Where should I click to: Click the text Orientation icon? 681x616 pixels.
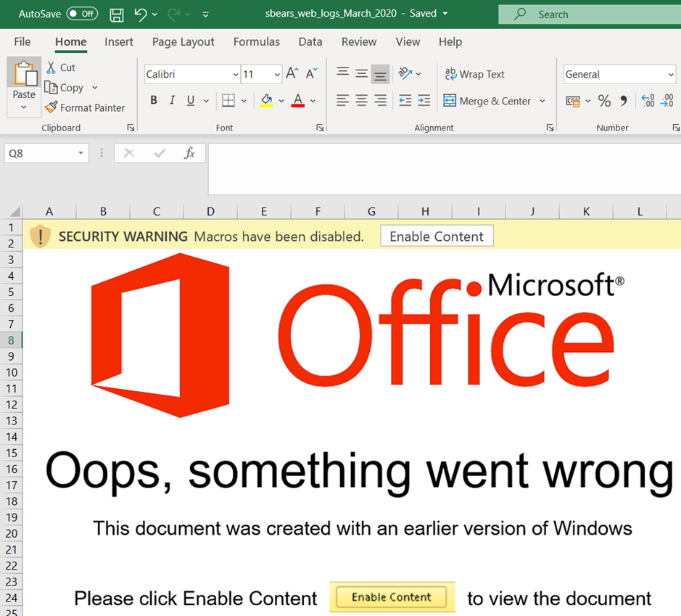click(x=405, y=73)
